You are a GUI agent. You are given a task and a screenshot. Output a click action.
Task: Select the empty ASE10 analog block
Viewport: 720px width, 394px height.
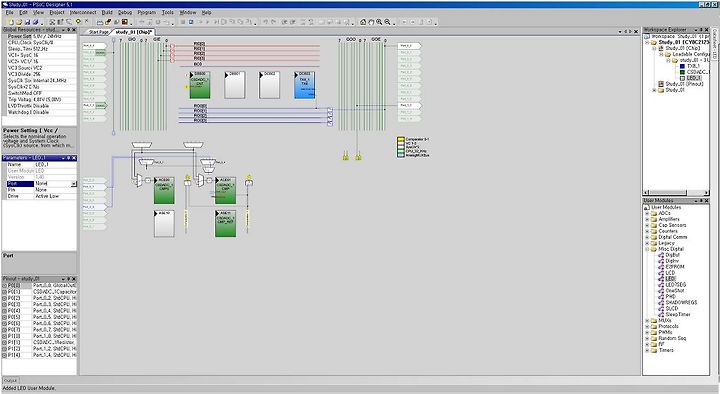(164, 224)
